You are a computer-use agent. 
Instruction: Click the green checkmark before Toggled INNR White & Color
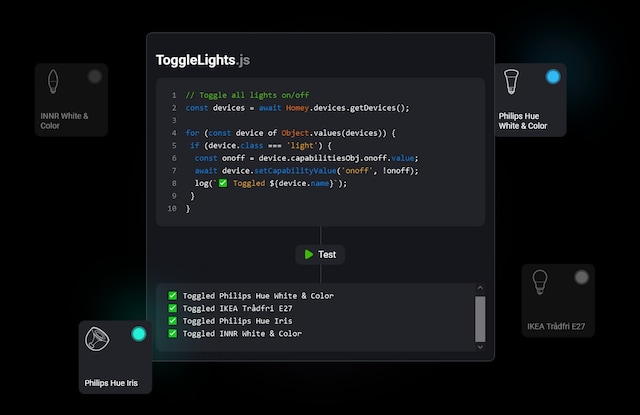(x=173, y=333)
